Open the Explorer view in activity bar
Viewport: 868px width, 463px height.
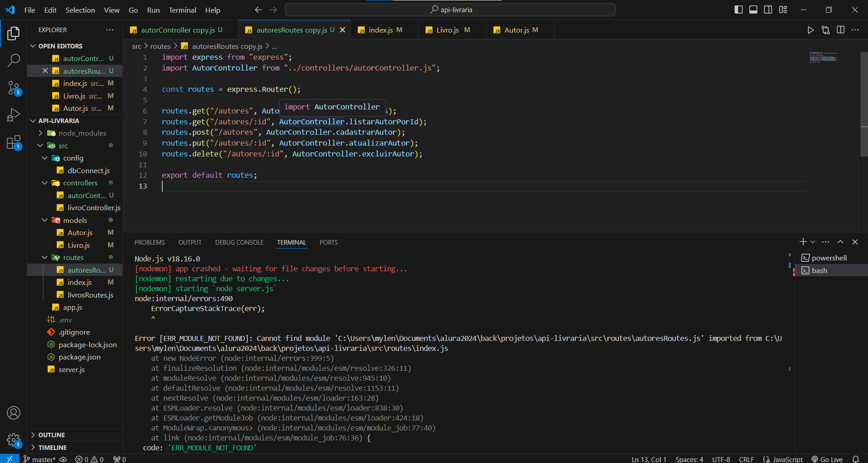(x=14, y=33)
